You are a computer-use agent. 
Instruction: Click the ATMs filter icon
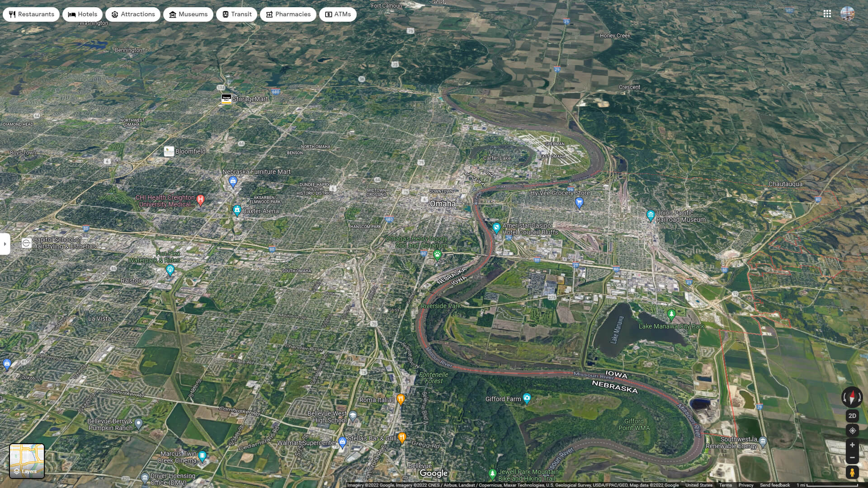pos(329,14)
